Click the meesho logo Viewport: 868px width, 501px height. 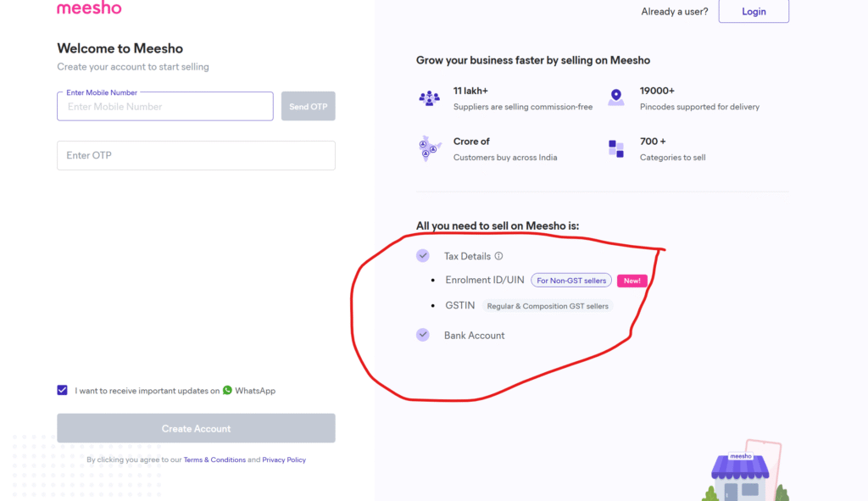pos(89,8)
